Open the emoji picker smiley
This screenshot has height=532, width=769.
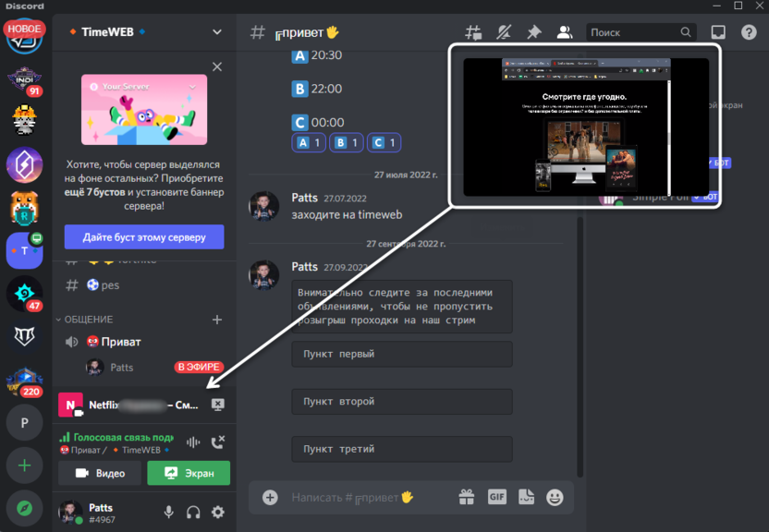coord(555,497)
